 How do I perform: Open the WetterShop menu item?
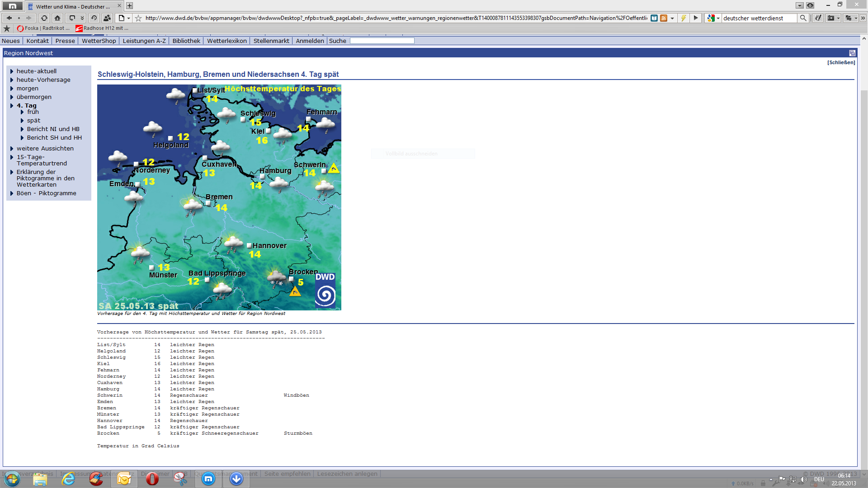(99, 41)
